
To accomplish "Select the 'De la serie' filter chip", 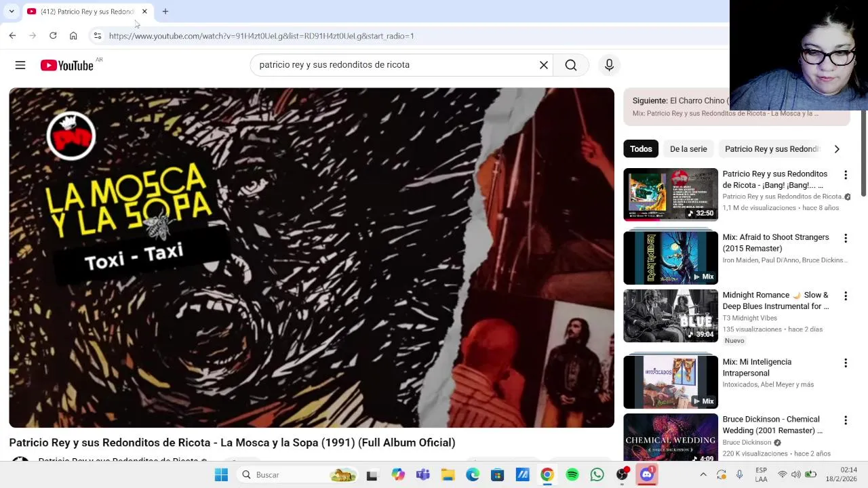I will coord(688,149).
